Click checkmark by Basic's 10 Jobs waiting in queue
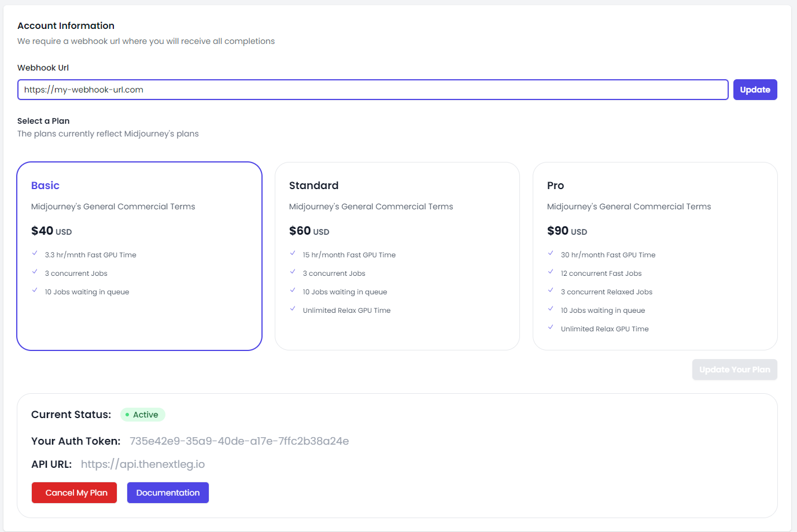 coord(35,290)
